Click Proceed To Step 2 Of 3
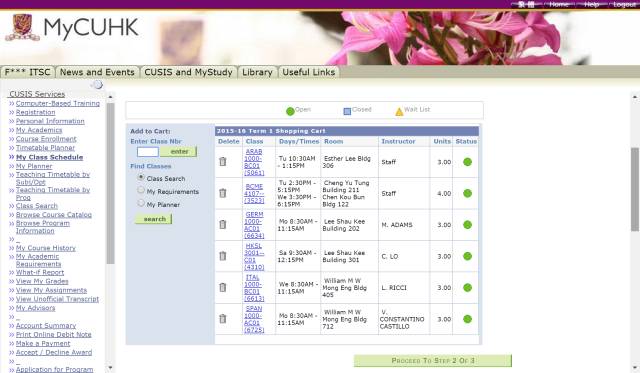The image size is (640, 373). click(x=433, y=361)
